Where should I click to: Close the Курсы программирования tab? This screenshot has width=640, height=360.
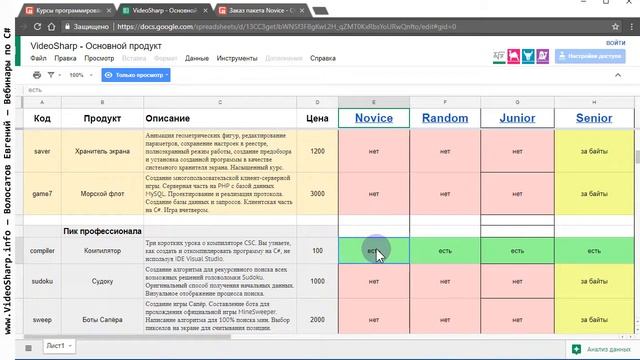(x=109, y=11)
